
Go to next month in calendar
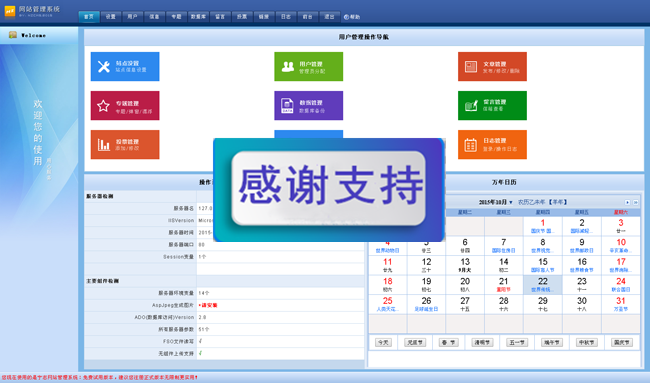click(627, 202)
